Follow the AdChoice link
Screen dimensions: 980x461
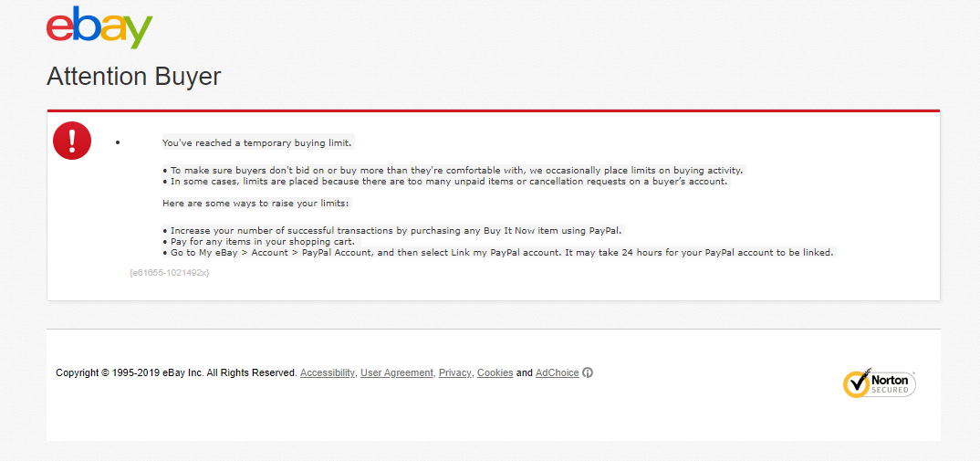point(557,372)
